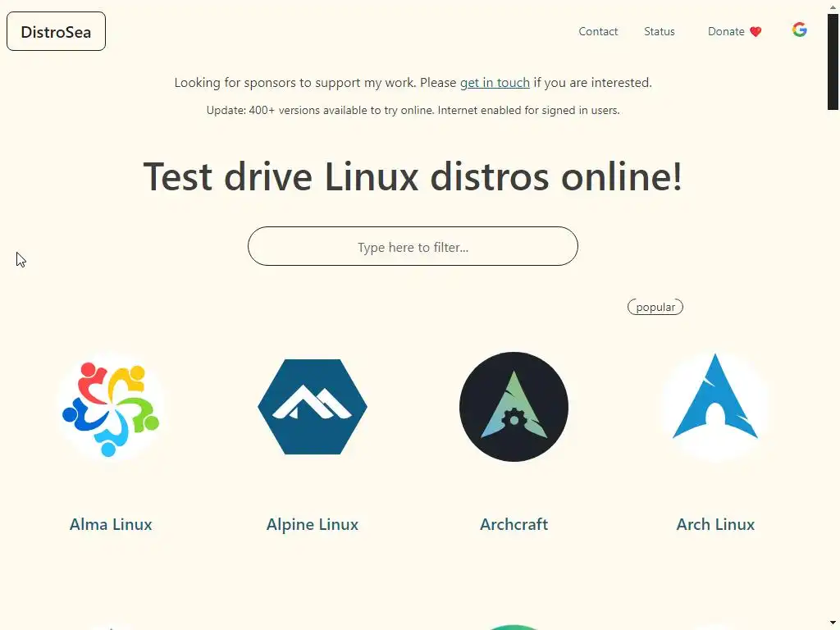840x630 pixels.
Task: Open the Status page
Action: [659, 32]
